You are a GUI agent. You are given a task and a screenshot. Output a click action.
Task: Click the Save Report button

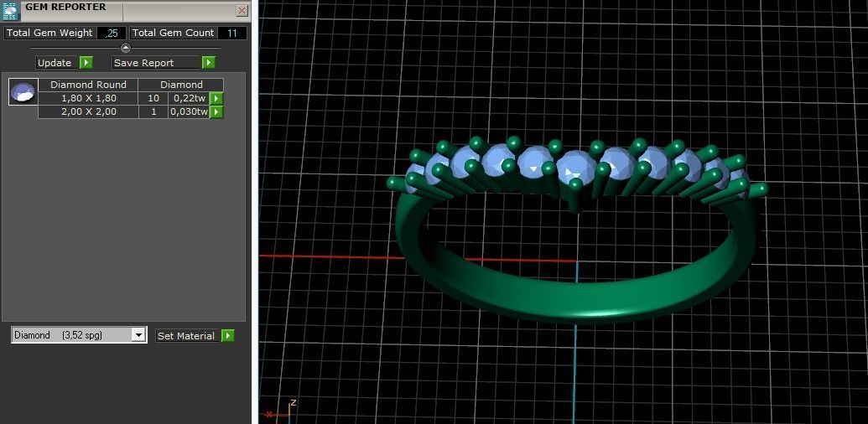pyautogui.click(x=155, y=63)
